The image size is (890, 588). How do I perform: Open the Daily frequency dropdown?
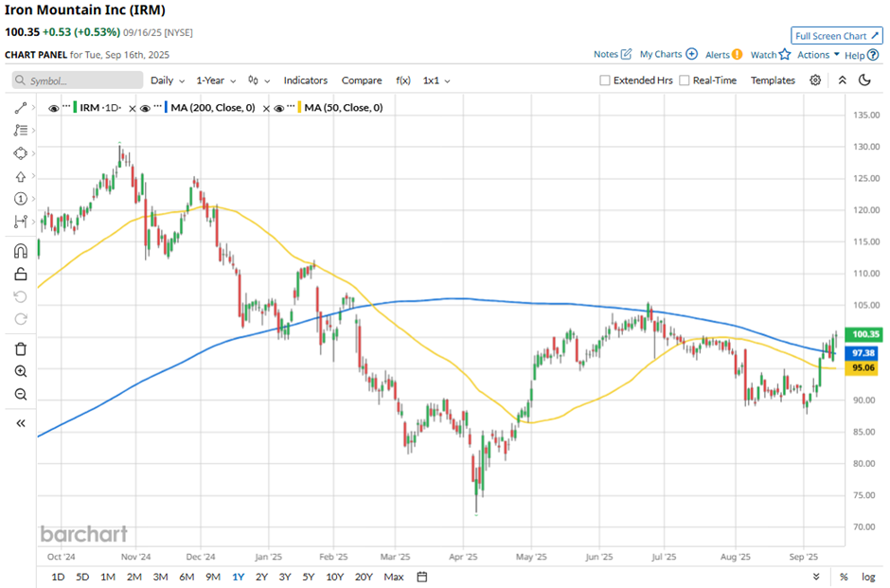(167, 80)
